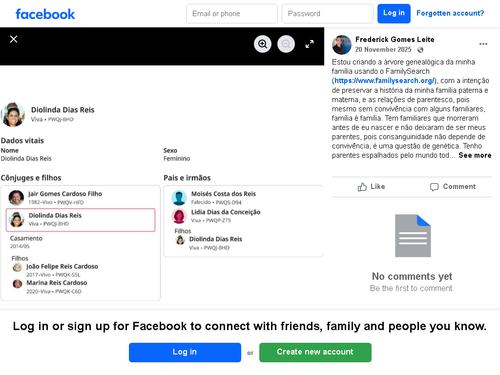Screen dimensions: 500x375
Task: Click the Comment speech bubble icon
Action: click(434, 187)
